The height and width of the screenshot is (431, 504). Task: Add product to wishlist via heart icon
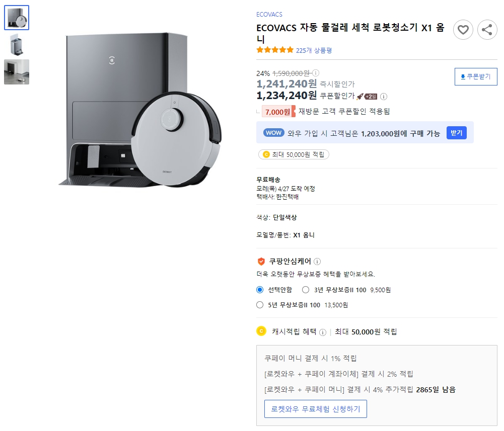[463, 30]
